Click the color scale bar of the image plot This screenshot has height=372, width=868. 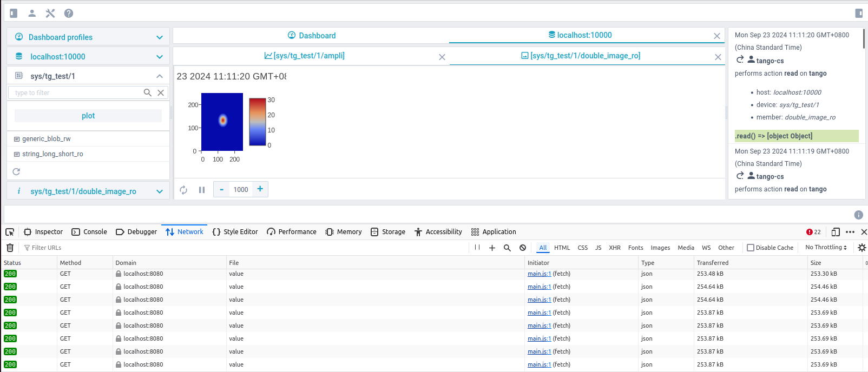pyautogui.click(x=257, y=122)
